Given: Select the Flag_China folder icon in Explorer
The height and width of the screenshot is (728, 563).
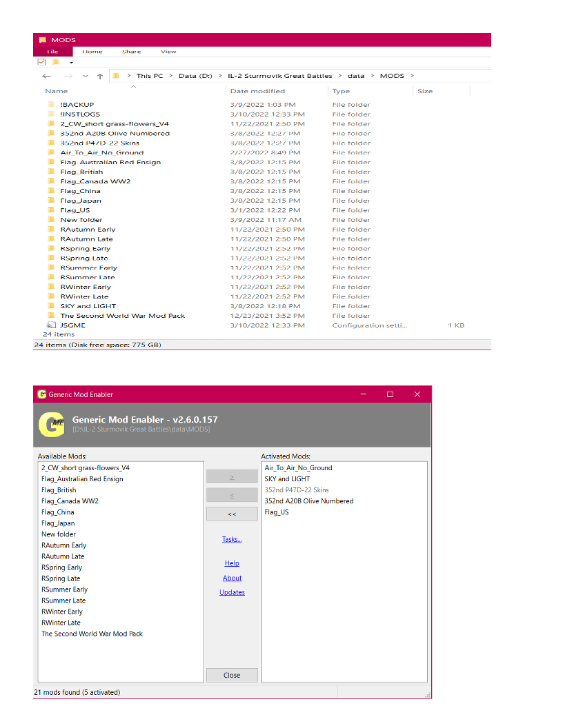Looking at the screenshot, I should tap(51, 191).
